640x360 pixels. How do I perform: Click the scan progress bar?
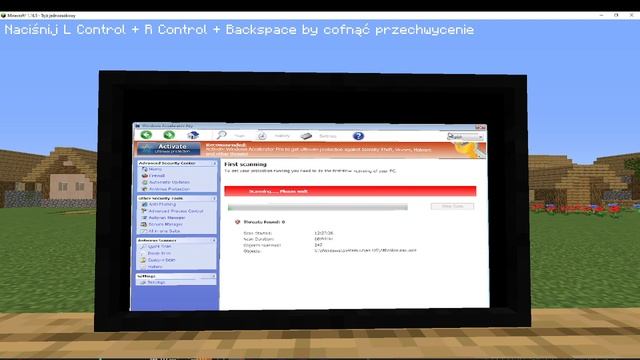coord(318,207)
